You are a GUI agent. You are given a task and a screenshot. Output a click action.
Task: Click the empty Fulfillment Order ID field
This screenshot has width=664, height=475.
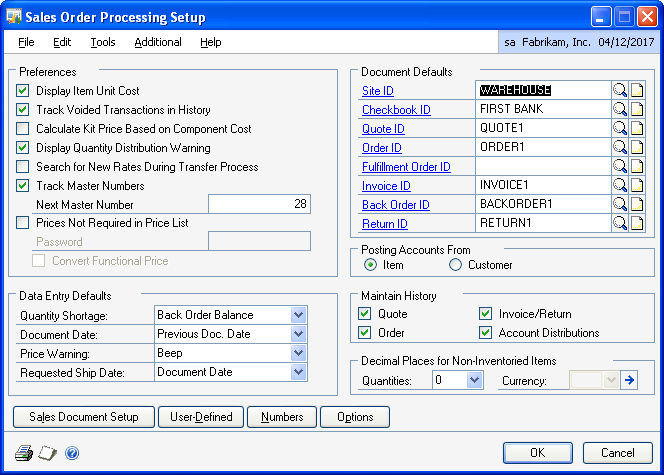543,166
